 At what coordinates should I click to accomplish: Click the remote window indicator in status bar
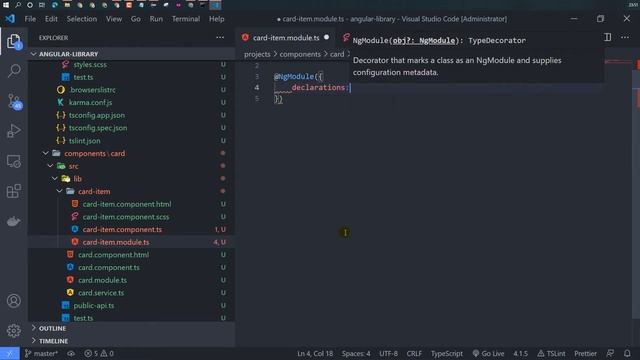(9, 353)
